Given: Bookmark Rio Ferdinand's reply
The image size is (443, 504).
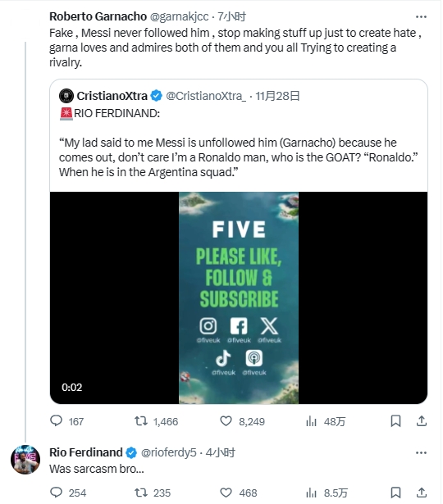Looking at the screenshot, I should click(x=395, y=492).
